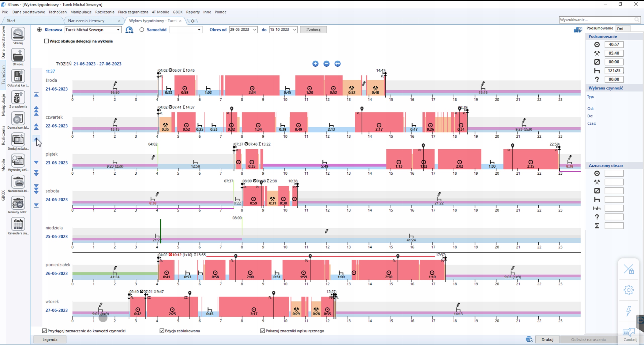The image size is (644, 345).
Task: Click the blue zoom-out minus icon
Action: click(326, 64)
